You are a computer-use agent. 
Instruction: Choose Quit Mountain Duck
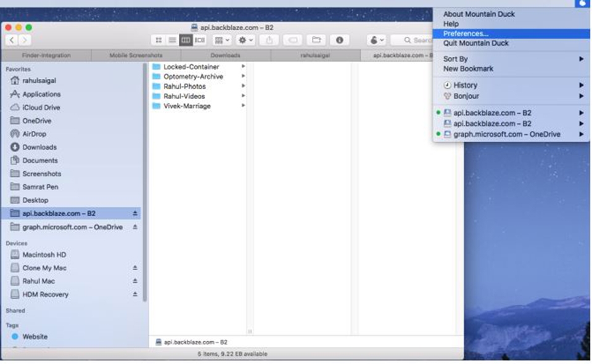tap(475, 43)
